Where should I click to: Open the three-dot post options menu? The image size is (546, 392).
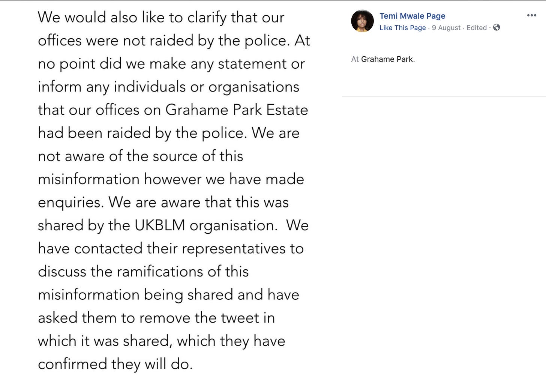531,15
